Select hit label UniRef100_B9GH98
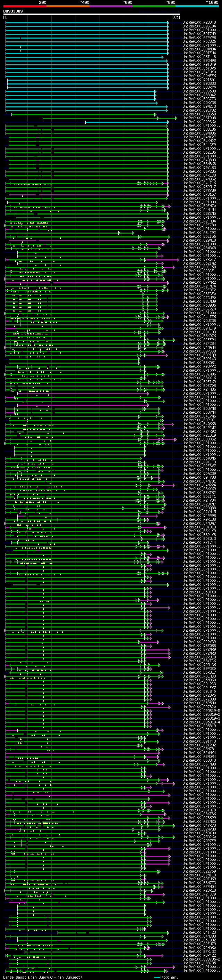 point(199,60)
